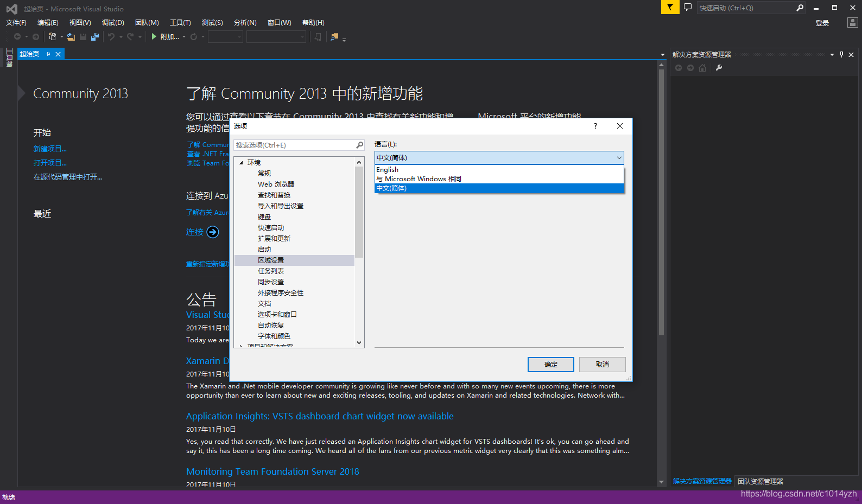This screenshot has width=862, height=504.
Task: Click the green Start/Attach play icon
Action: [154, 36]
